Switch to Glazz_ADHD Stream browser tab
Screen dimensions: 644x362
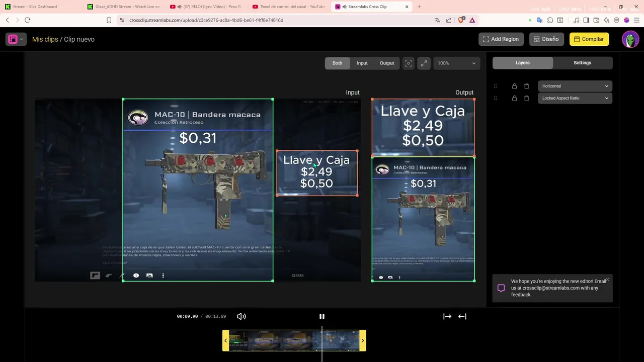click(124, 7)
